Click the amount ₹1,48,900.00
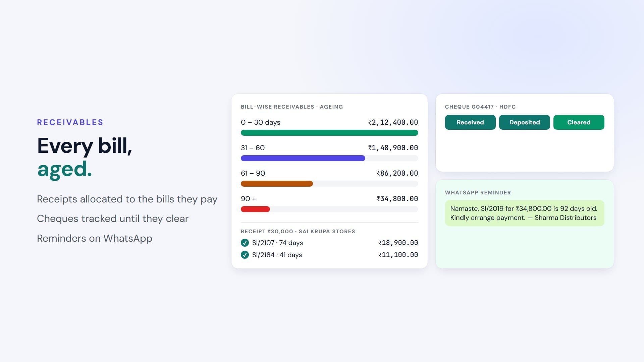 click(x=393, y=148)
